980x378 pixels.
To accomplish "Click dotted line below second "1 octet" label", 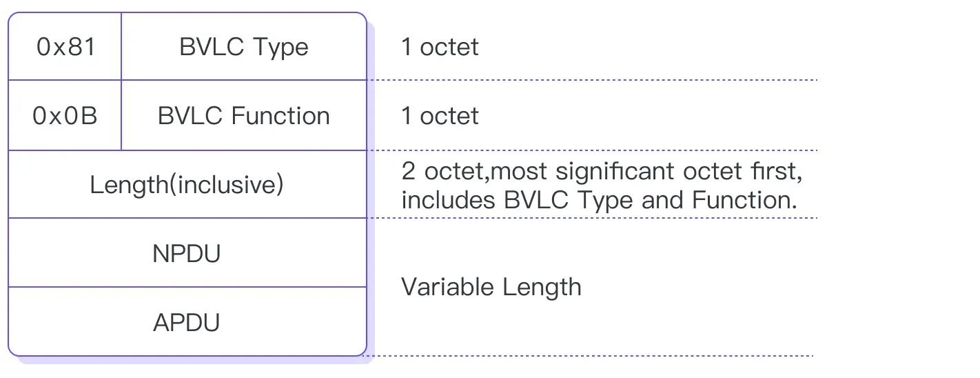I will click(x=593, y=150).
